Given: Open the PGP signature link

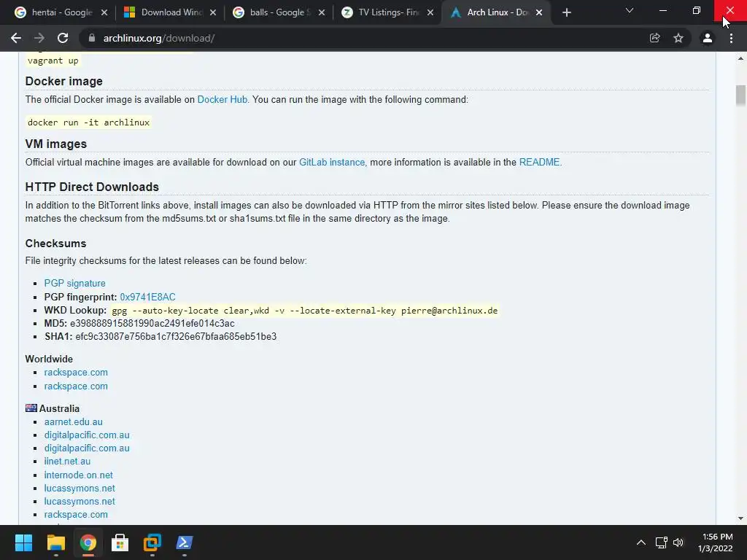Looking at the screenshot, I should tap(75, 284).
